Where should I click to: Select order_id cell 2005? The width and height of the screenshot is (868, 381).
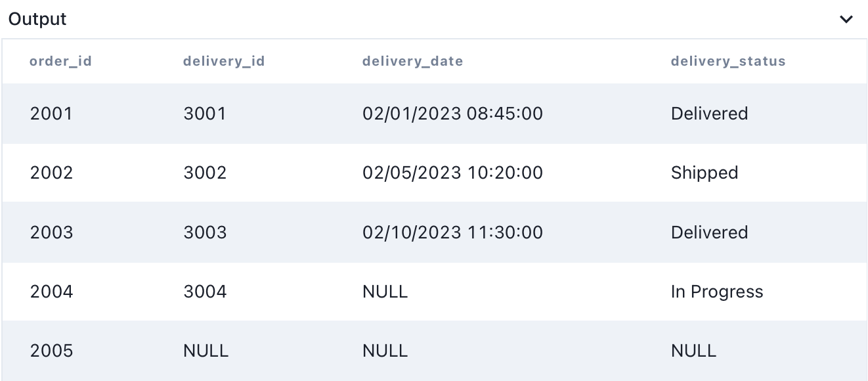(51, 351)
